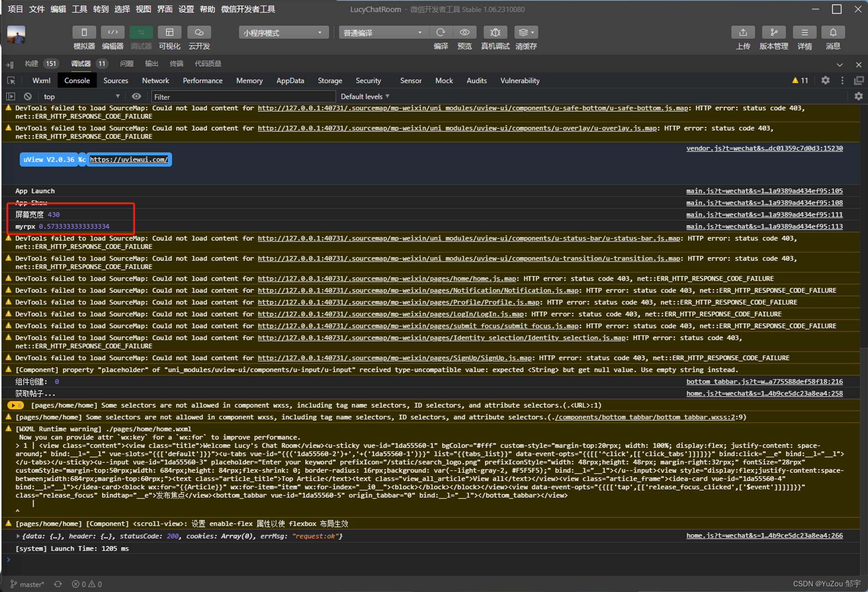The width and height of the screenshot is (868, 592).
Task: Open devtools settings gear
Action: point(825,80)
